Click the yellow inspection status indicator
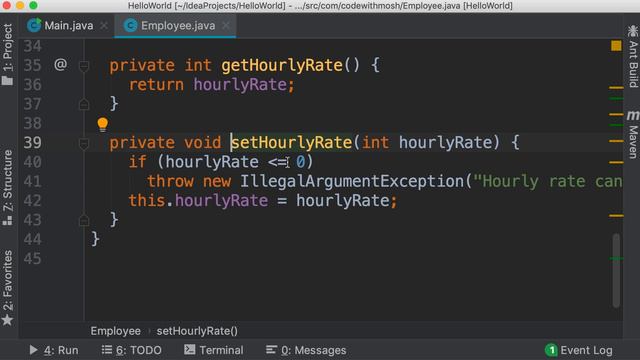Screen dimensions: 640x360 coord(616,45)
